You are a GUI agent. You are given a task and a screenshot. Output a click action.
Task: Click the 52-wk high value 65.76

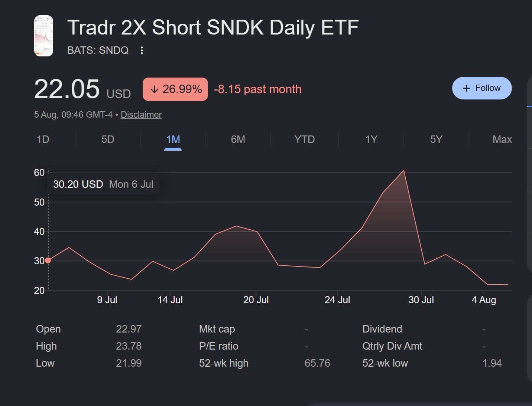(x=317, y=363)
